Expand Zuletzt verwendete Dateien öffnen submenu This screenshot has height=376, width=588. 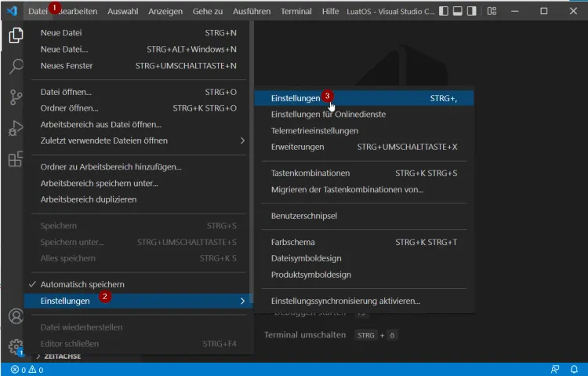click(138, 141)
